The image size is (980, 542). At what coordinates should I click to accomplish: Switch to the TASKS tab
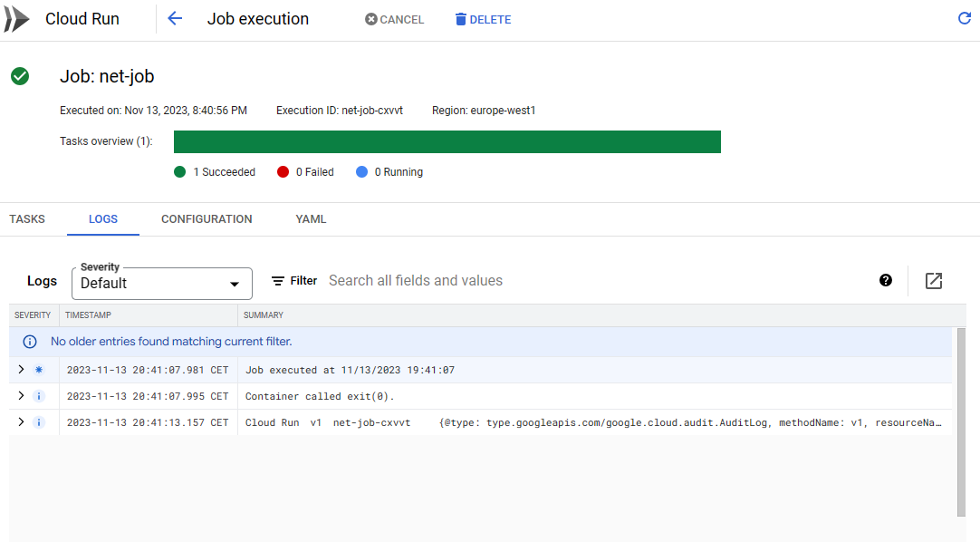click(27, 219)
